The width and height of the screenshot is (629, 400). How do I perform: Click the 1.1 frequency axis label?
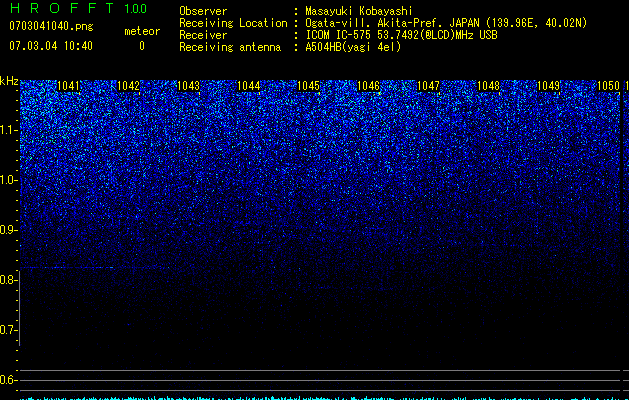pos(7,130)
